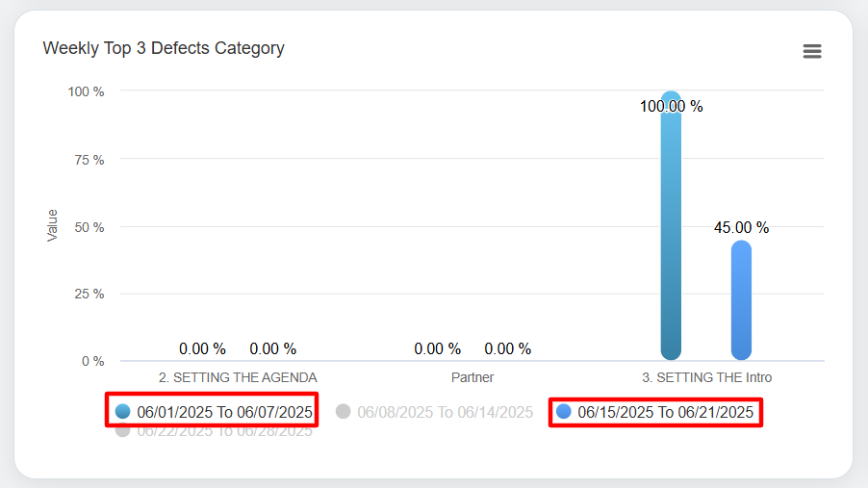Click the '3. SETTING THE Intro' axis label
The width and height of the screenshot is (868, 488).
click(x=706, y=377)
